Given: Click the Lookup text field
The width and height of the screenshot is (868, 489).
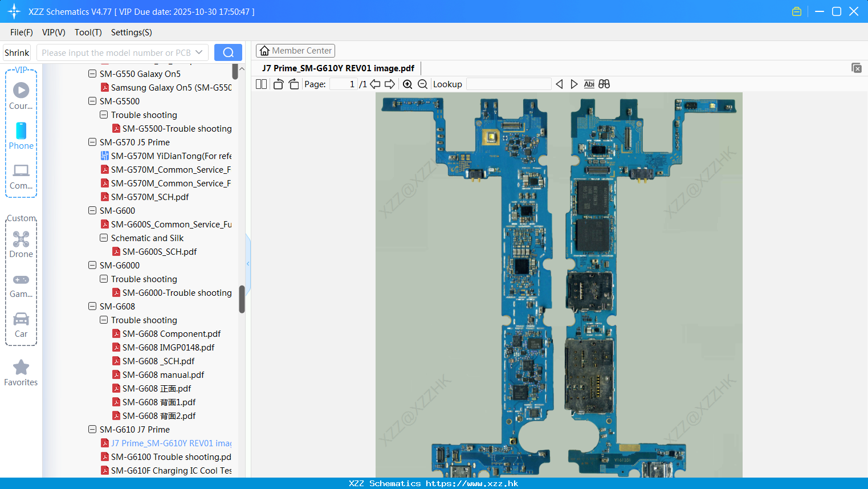Looking at the screenshot, I should 509,84.
